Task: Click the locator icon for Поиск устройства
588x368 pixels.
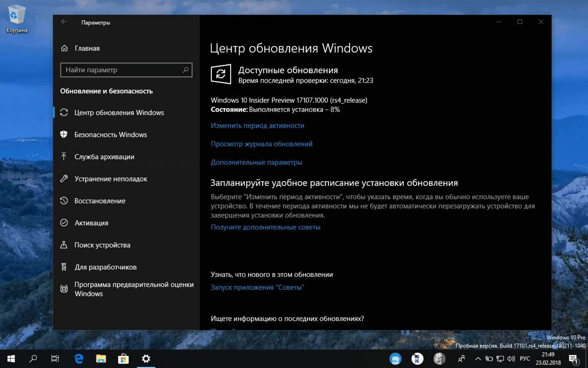Action: click(x=64, y=245)
